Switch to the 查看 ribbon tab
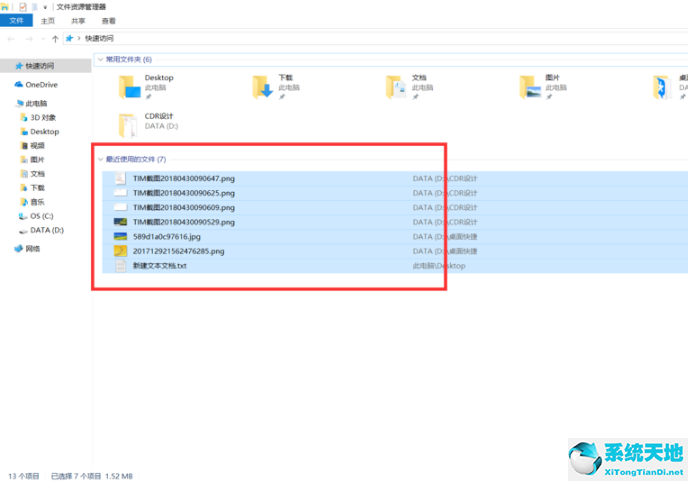The width and height of the screenshot is (688, 481). (x=108, y=21)
